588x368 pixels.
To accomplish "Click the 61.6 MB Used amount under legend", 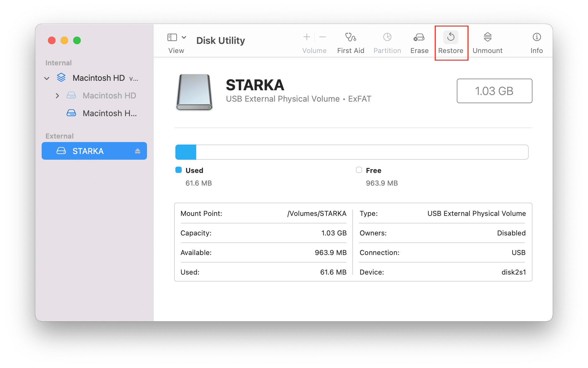I will [x=199, y=183].
